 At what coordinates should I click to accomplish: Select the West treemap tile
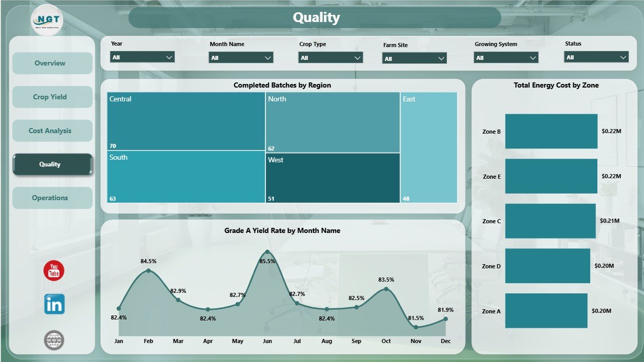click(x=333, y=178)
